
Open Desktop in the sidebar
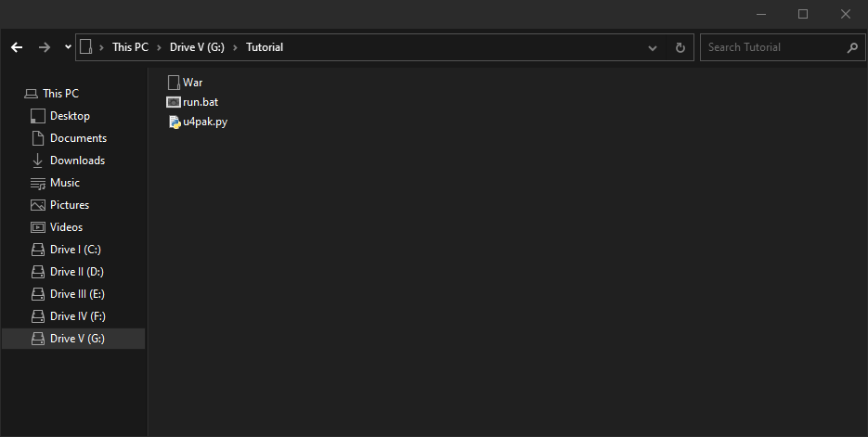(x=70, y=116)
